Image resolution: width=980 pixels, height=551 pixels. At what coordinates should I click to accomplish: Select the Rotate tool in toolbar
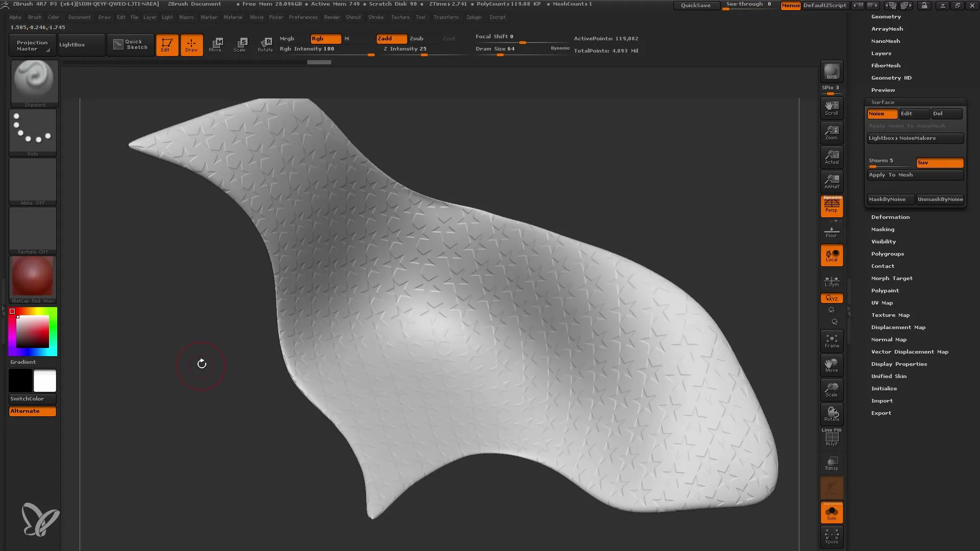click(265, 44)
